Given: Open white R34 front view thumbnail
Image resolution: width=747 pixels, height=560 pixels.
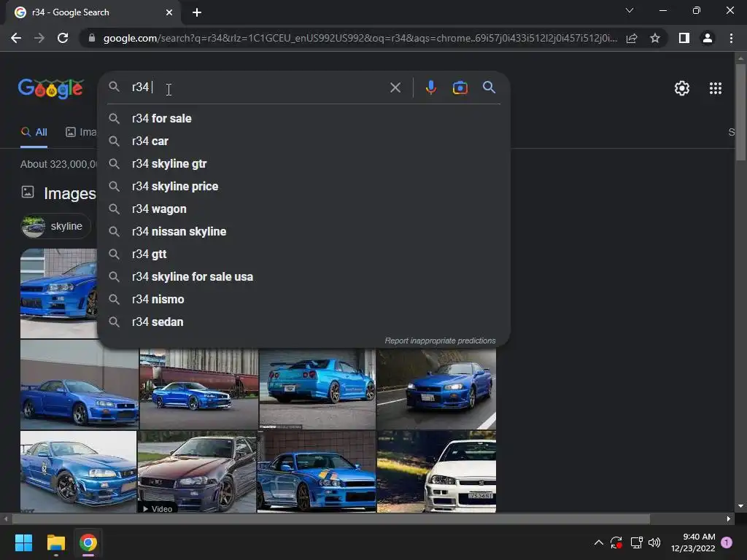Looking at the screenshot, I should (436, 472).
